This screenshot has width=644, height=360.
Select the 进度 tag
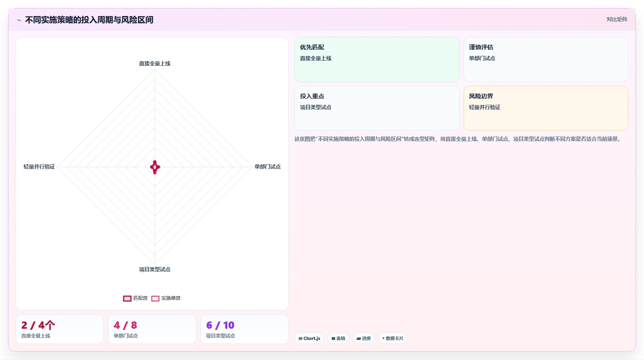(364, 338)
